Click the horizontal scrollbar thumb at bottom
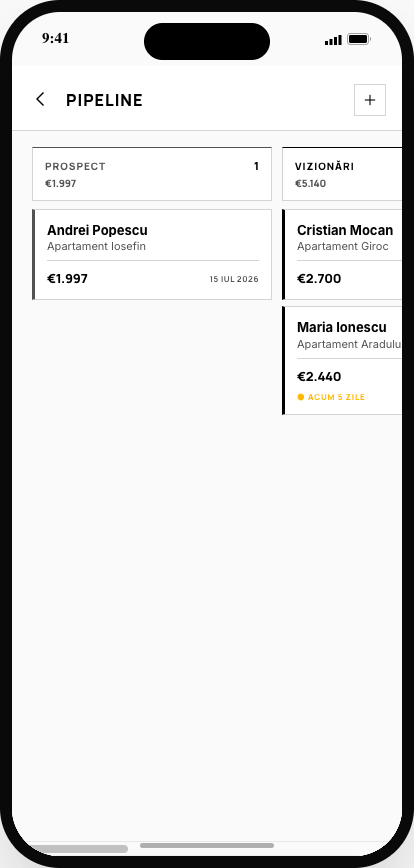Screen dimensions: 414x868 79,849
